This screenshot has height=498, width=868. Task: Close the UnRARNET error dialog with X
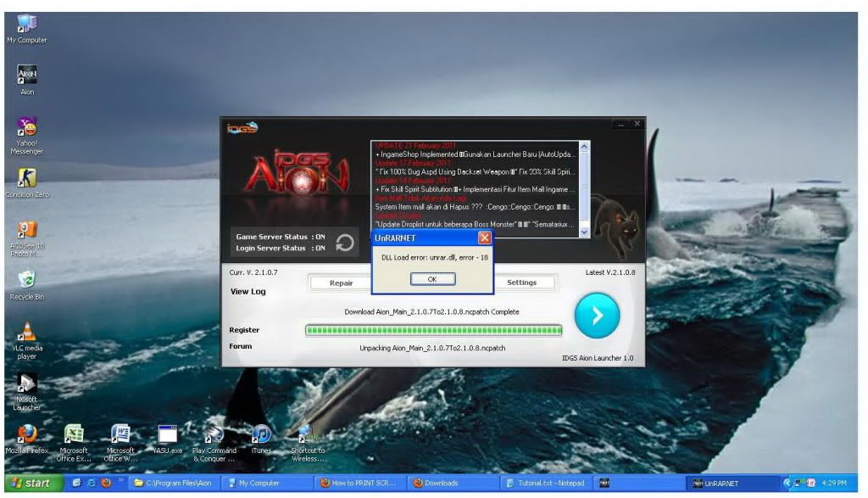[484, 238]
